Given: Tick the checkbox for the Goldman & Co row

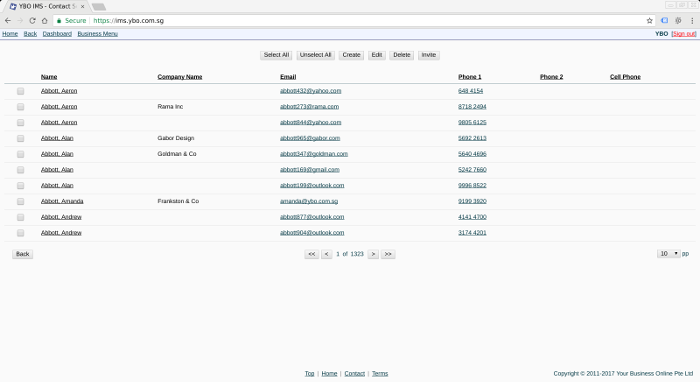Looking at the screenshot, I should [21, 154].
